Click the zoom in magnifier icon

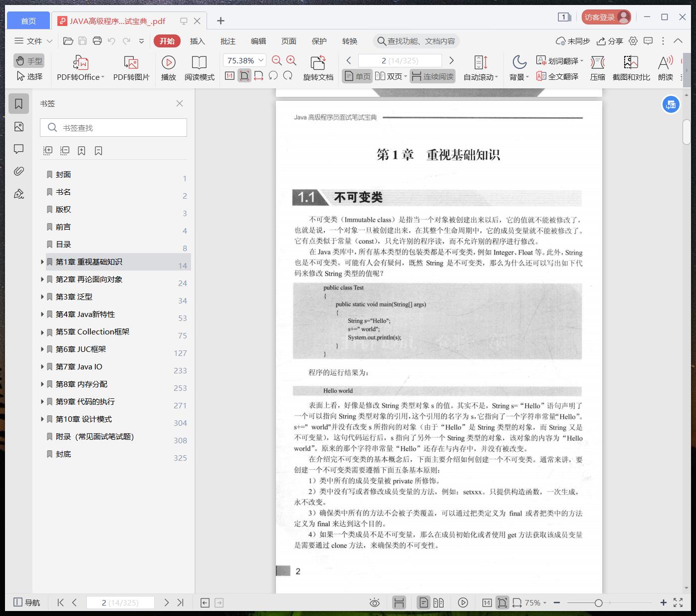(291, 60)
